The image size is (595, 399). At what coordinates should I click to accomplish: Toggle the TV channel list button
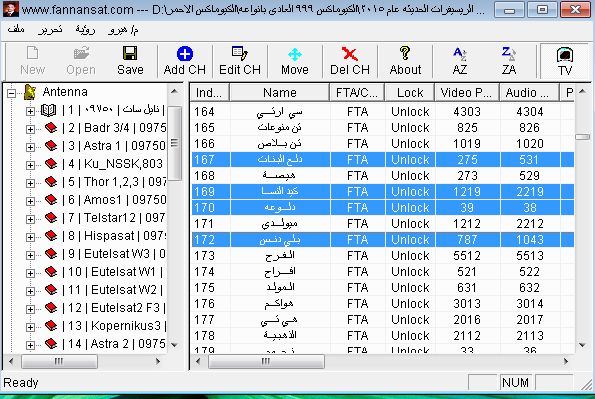(x=565, y=61)
